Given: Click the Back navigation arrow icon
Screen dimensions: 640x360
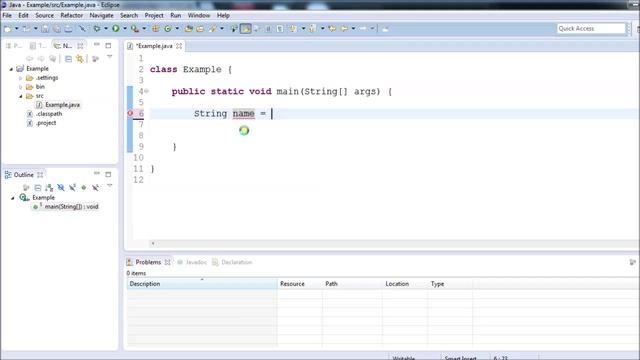Looking at the screenshot, I should 344,29.
